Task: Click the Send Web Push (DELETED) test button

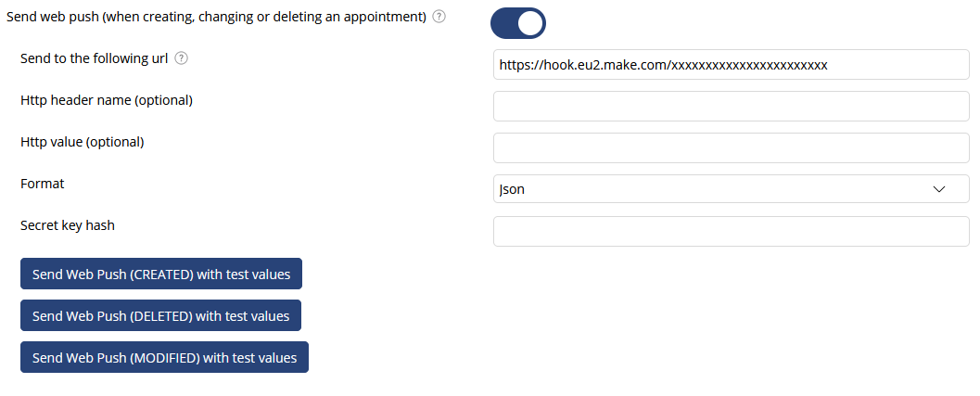Action: [160, 315]
